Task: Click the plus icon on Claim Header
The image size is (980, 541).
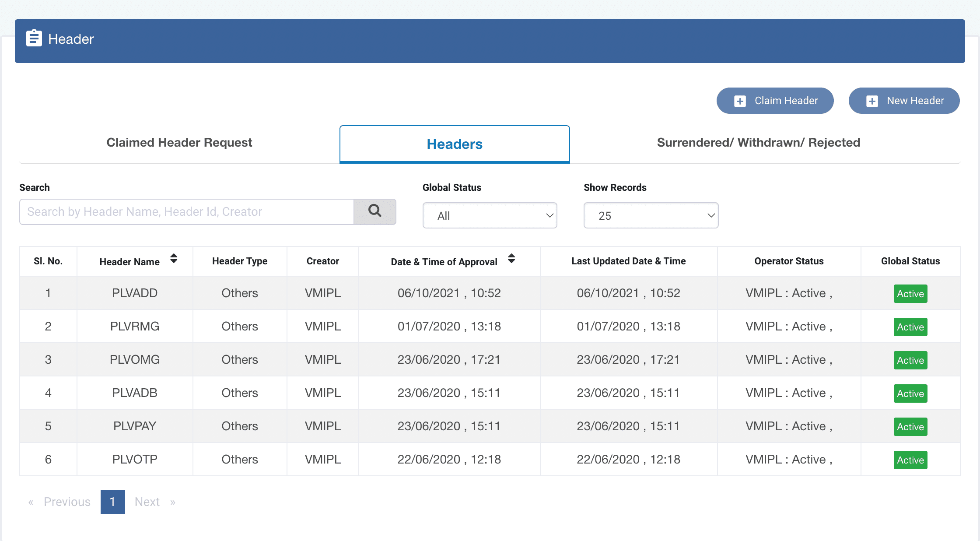Action: click(x=739, y=101)
